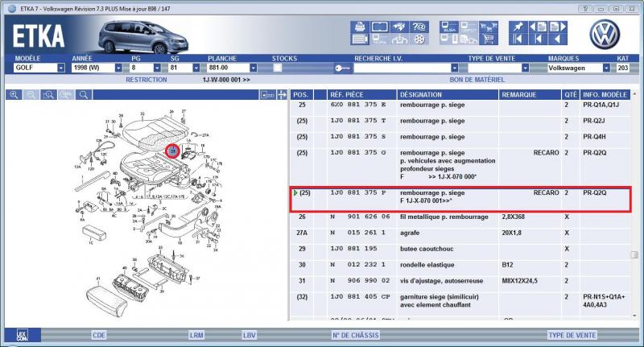
Task: Open the book catalog icon
Action: click(x=379, y=27)
